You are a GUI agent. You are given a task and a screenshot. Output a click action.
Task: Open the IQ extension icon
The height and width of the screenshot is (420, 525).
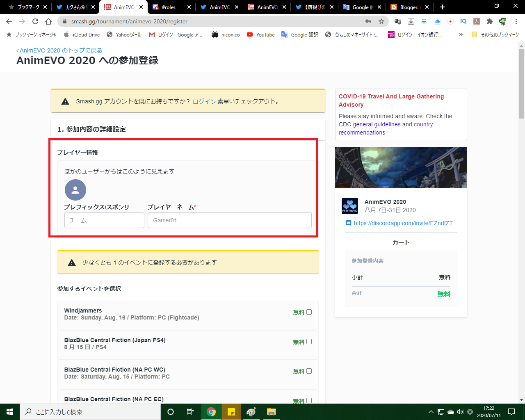[x=463, y=21]
